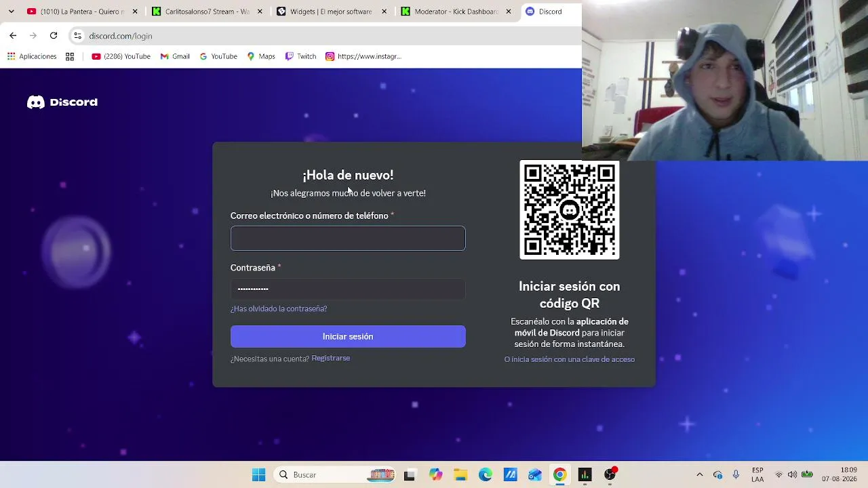This screenshot has height=488, width=868.
Task: Show hidden system tray icons
Action: (x=700, y=475)
